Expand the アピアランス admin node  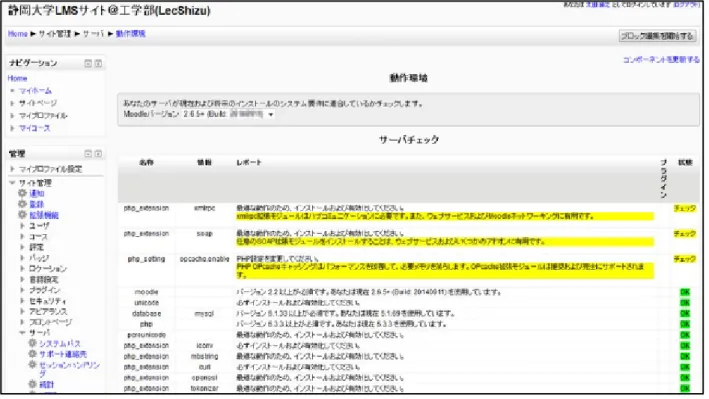coord(22,311)
